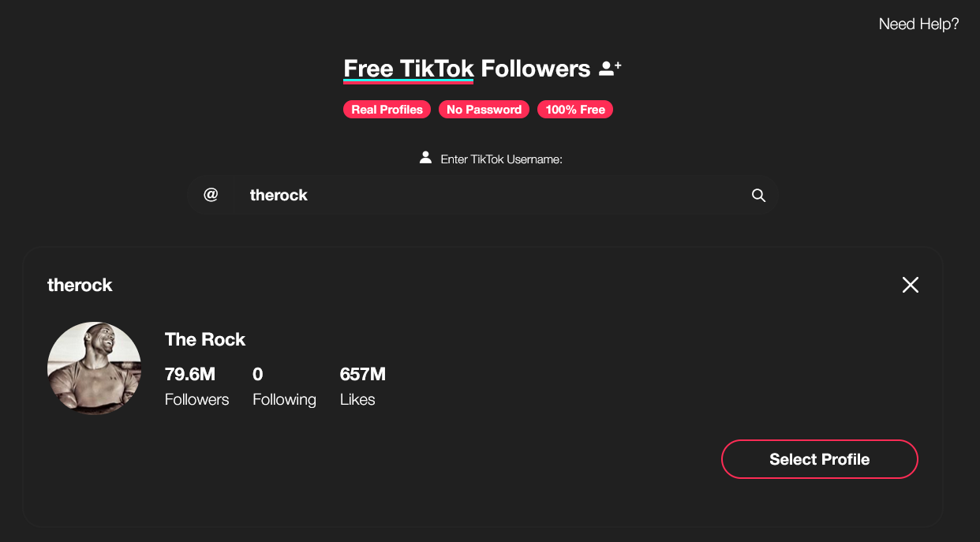
Task: Click the No Password badge
Action: pos(484,110)
